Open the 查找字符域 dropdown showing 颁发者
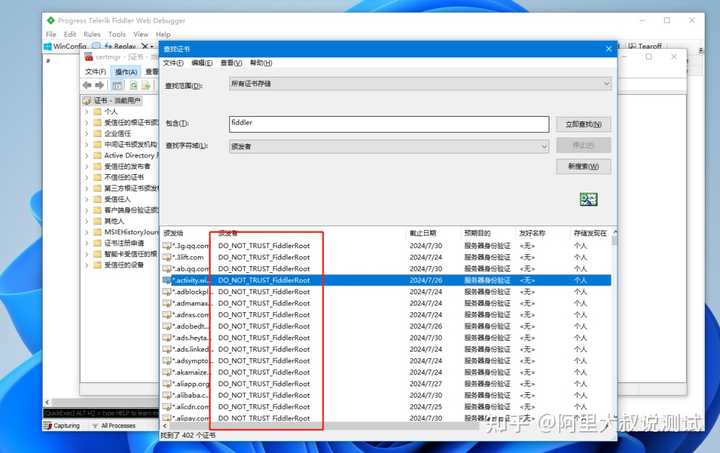720x453 pixels. [389, 146]
